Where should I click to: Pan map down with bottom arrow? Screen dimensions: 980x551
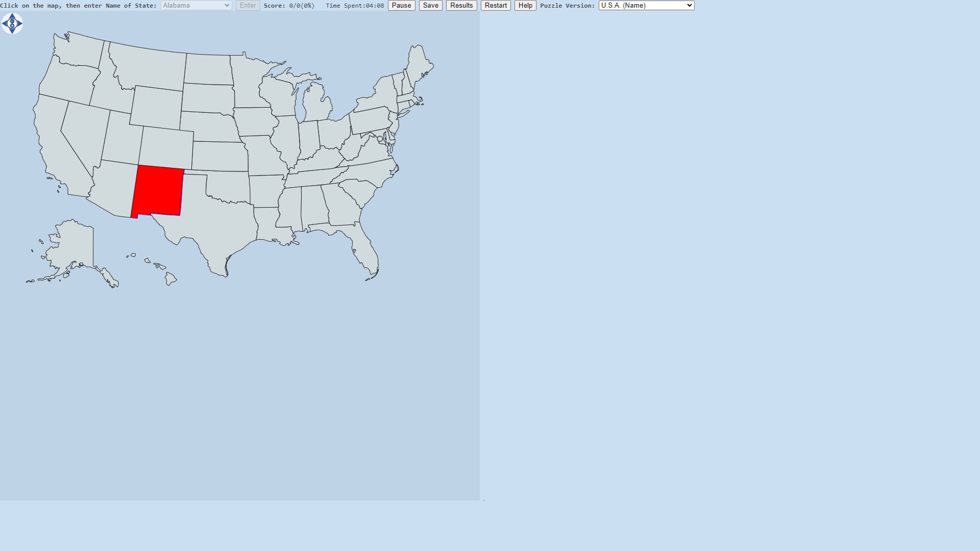tap(12, 31)
